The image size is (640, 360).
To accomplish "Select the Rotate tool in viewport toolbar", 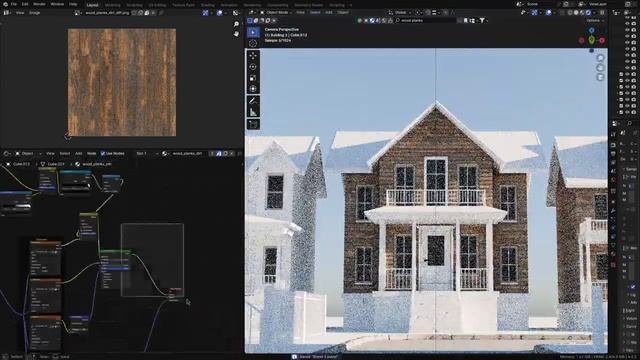I will (x=253, y=67).
